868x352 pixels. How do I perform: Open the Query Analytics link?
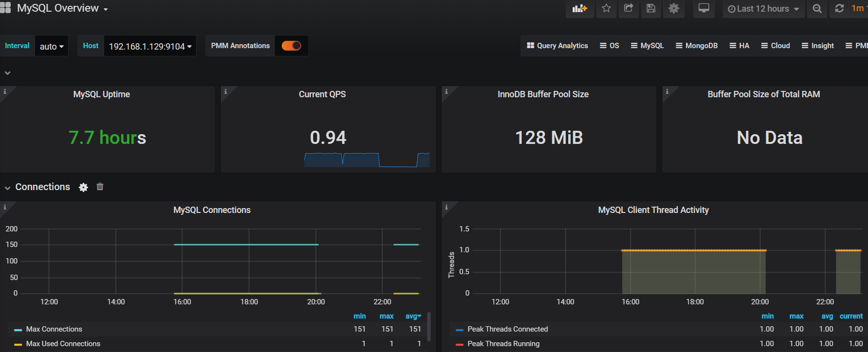pos(558,46)
